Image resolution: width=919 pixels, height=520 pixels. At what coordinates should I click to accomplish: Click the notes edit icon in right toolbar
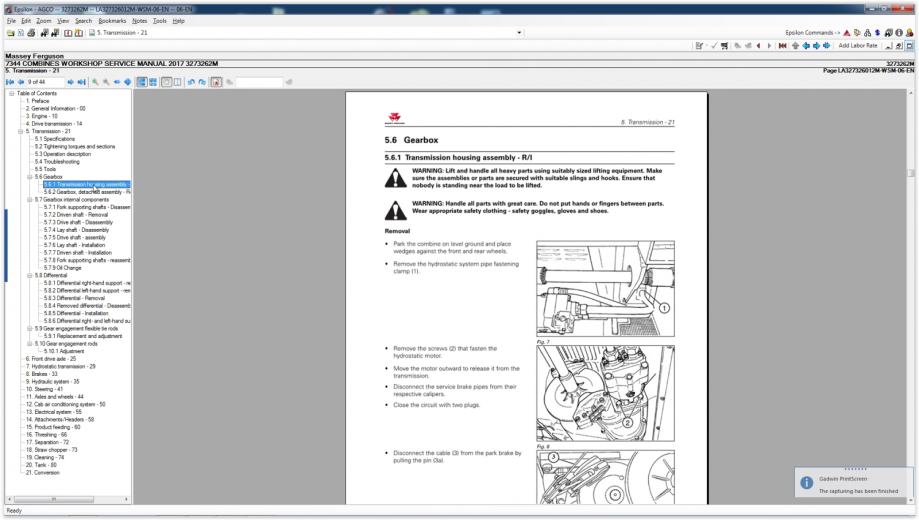click(x=699, y=46)
